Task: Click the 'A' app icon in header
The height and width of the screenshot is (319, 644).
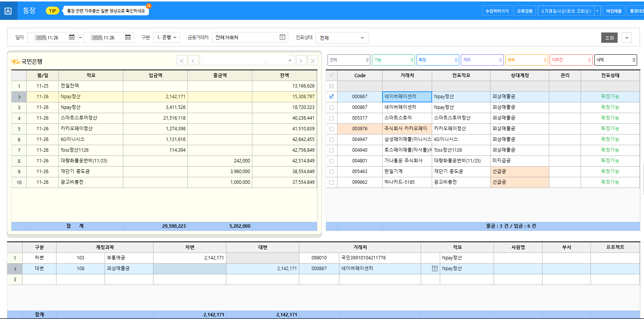Action: click(8, 11)
